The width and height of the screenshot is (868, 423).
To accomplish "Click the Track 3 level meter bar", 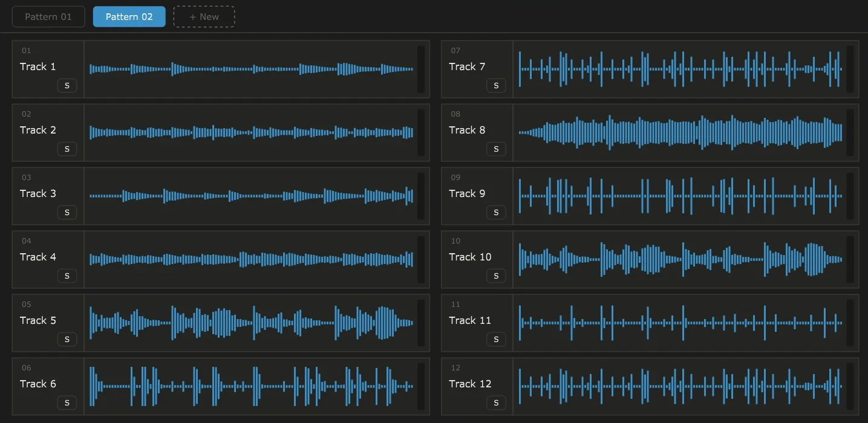I will point(421,196).
